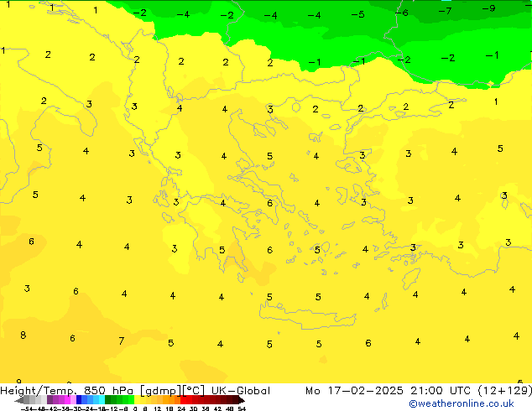Click the '-7' temperature value on the map

[x=445, y=11]
